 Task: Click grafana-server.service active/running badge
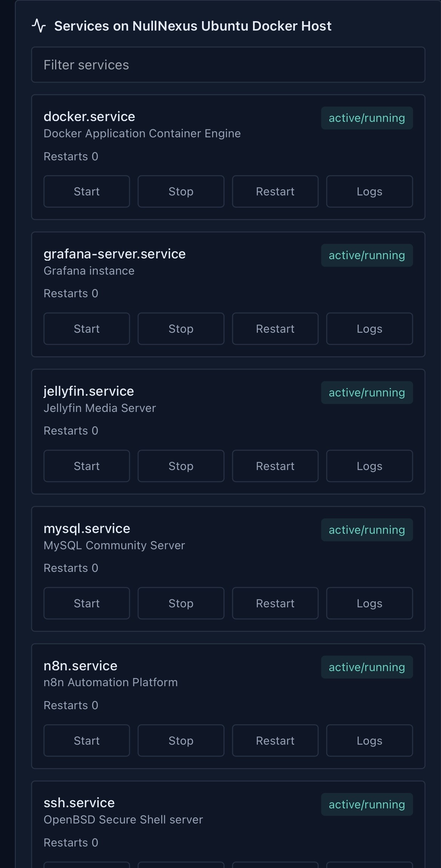tap(367, 255)
